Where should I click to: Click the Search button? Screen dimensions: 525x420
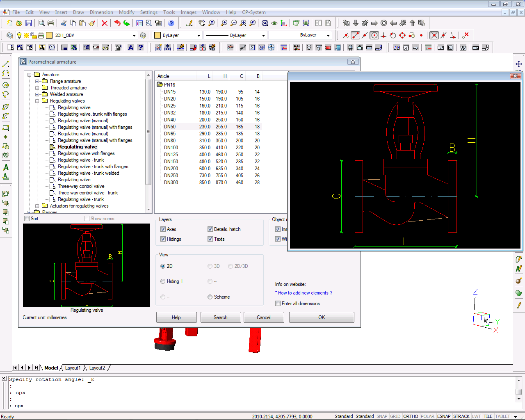coord(221,317)
